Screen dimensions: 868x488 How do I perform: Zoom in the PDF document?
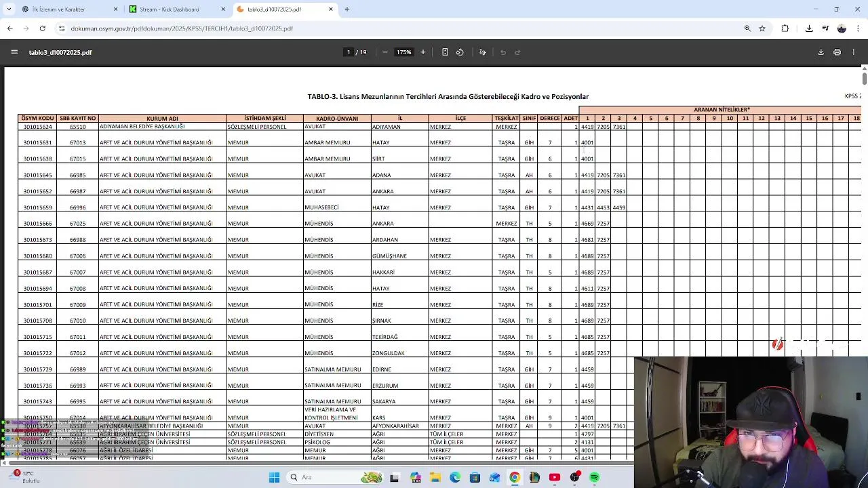(x=422, y=52)
